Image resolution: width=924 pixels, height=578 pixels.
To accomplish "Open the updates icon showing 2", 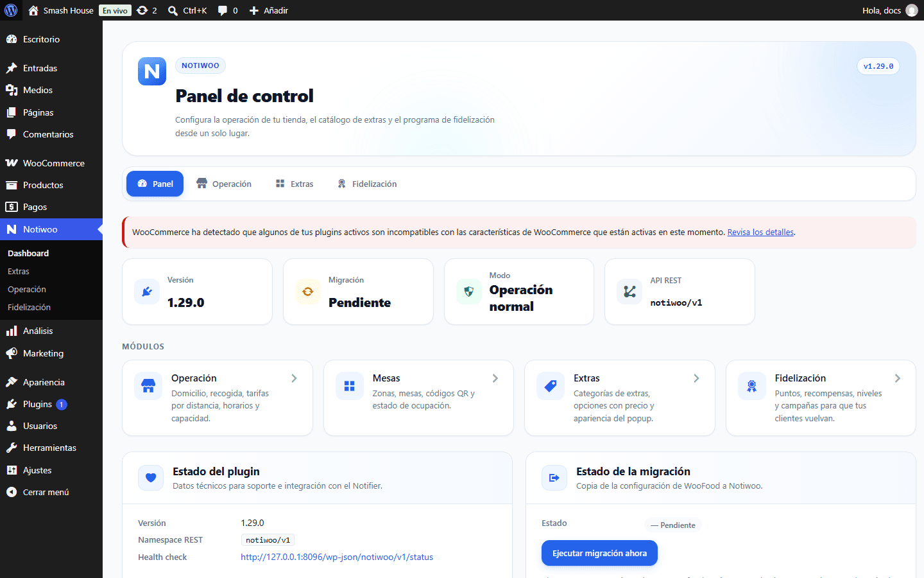I will 146,10.
